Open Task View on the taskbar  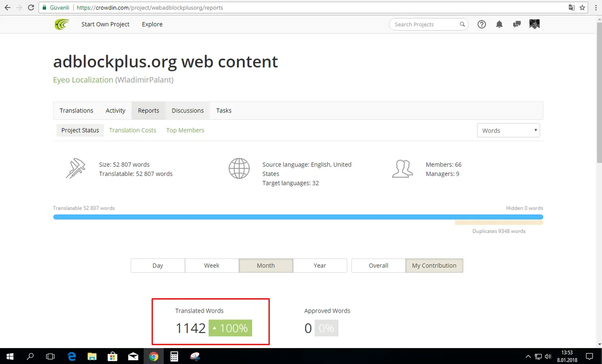(x=50, y=356)
